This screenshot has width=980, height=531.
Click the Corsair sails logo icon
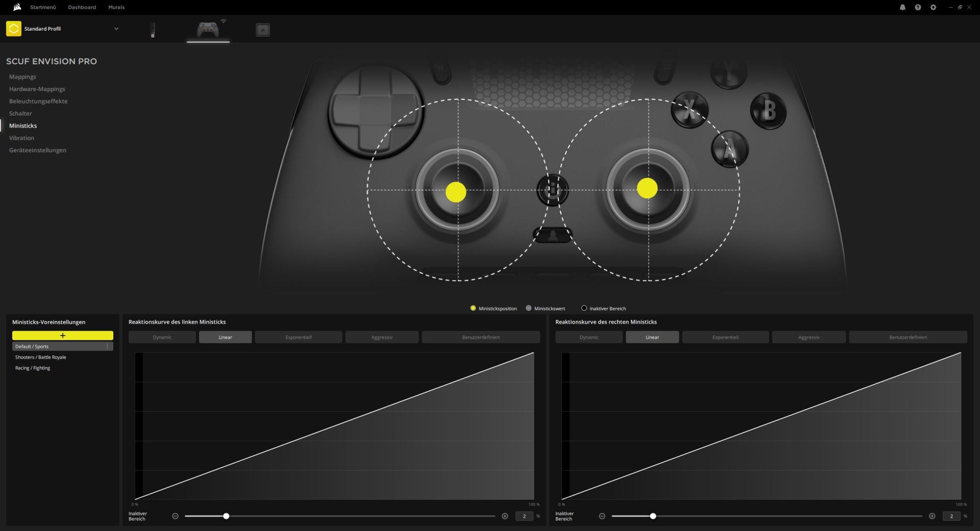coord(17,7)
